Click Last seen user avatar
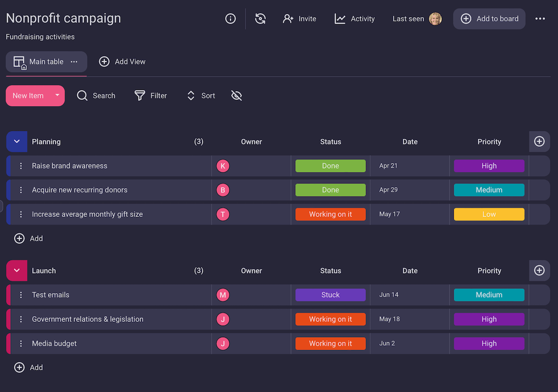Image resolution: width=558 pixels, height=392 pixels. point(435,19)
